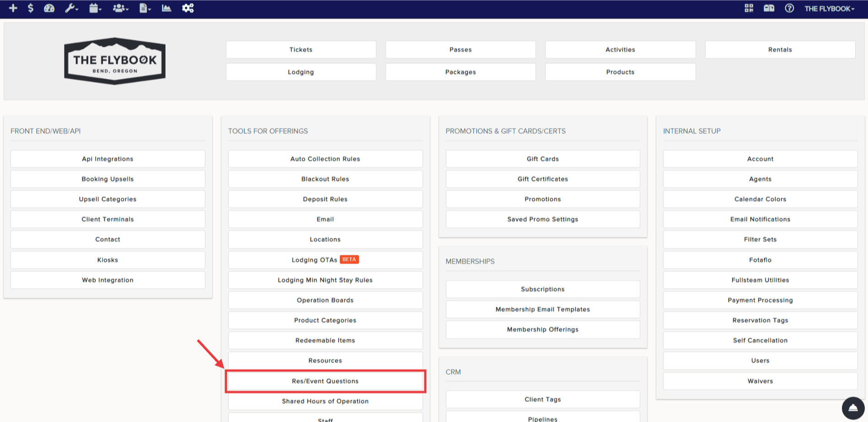
Task: Open the dashboard gauge icon
Action: pyautogui.click(x=49, y=8)
